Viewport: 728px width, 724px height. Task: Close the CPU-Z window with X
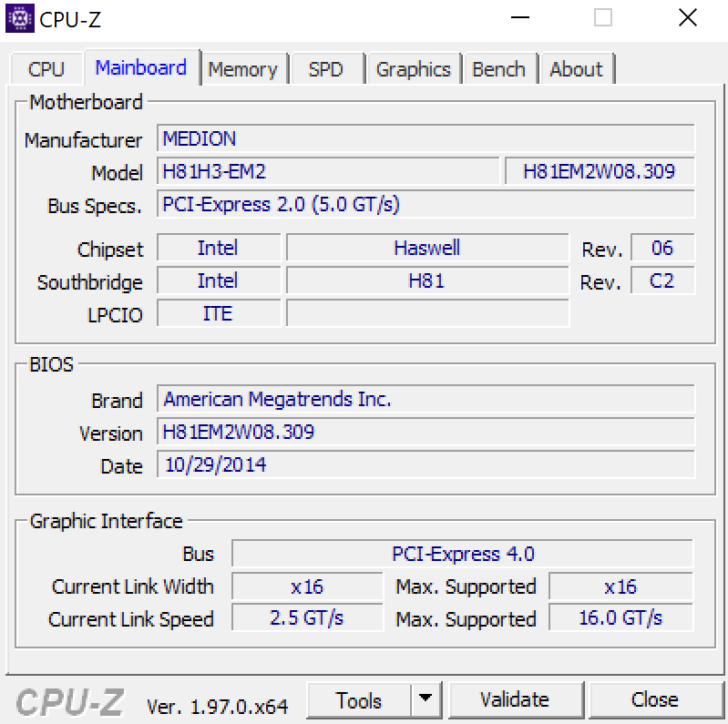click(x=688, y=18)
